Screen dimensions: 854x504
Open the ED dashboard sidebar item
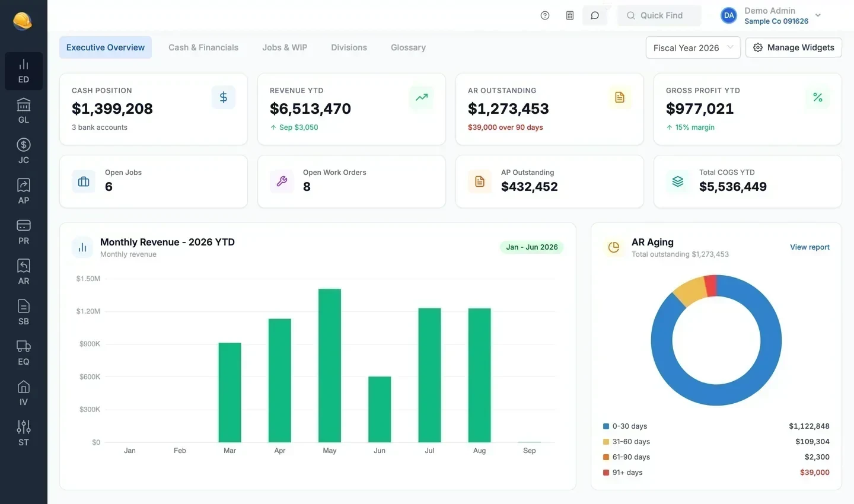click(x=24, y=71)
